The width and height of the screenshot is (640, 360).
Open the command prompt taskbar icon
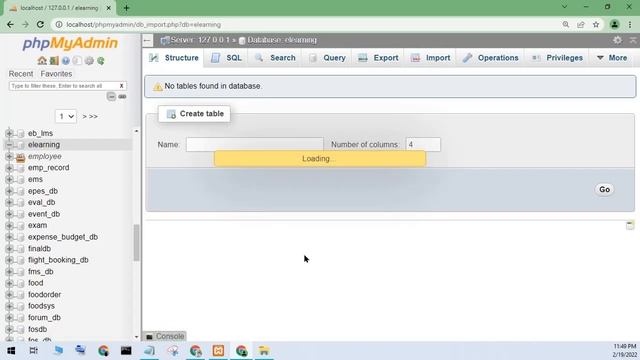pos(126,351)
